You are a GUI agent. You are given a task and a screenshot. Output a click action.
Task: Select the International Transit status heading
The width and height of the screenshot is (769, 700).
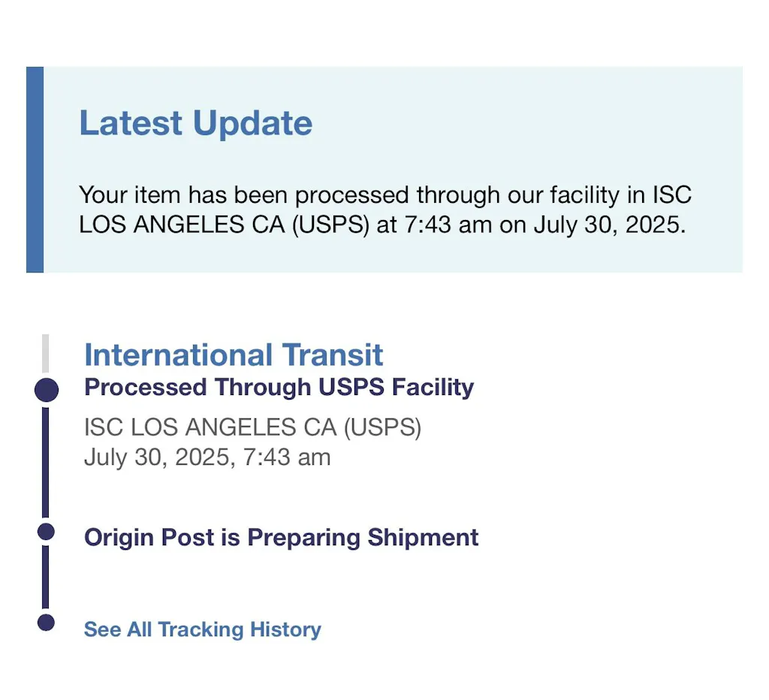pos(234,355)
